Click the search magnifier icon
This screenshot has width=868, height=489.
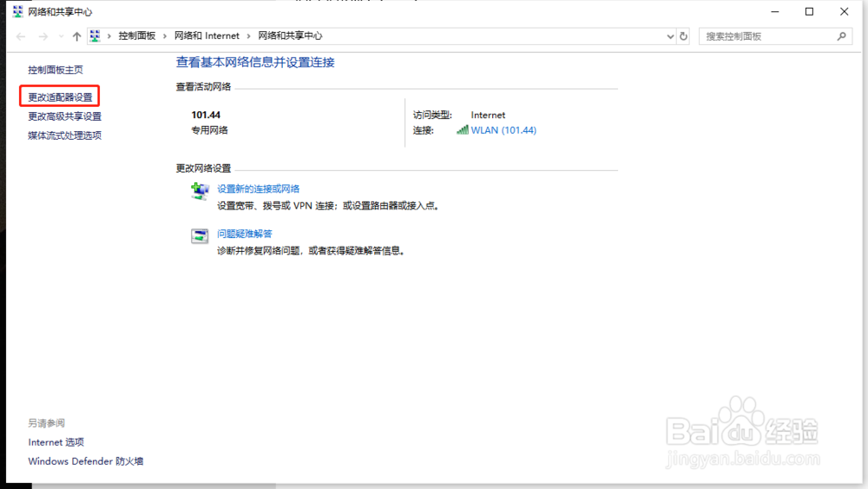[x=841, y=36]
